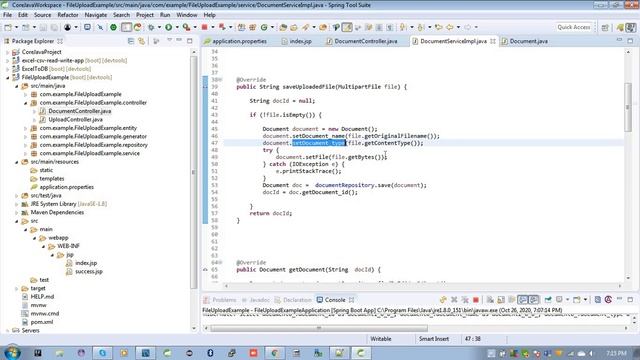Click the console Open Console icon

[577, 300]
